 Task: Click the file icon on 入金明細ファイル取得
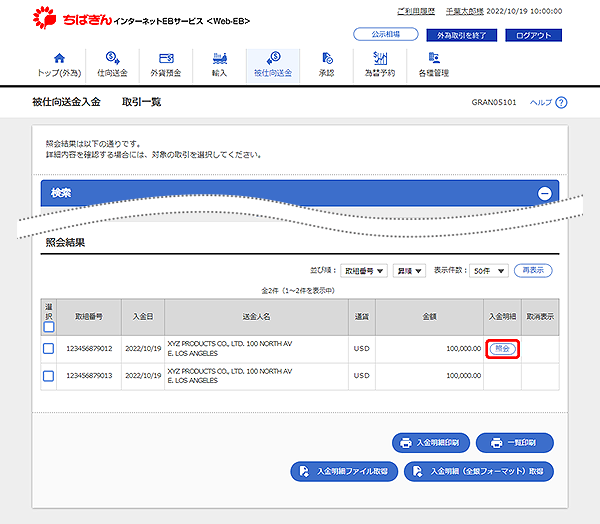304,471
